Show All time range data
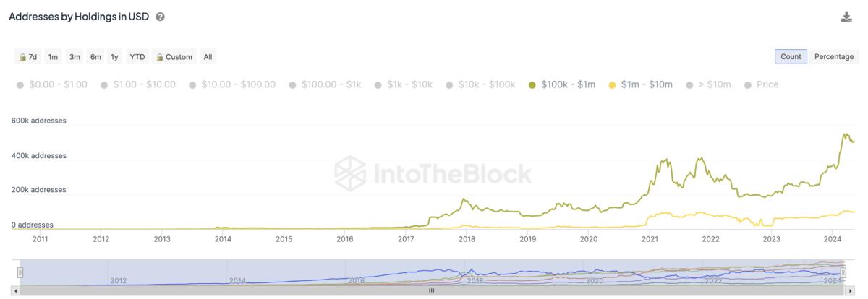868x299 pixels. tap(208, 57)
